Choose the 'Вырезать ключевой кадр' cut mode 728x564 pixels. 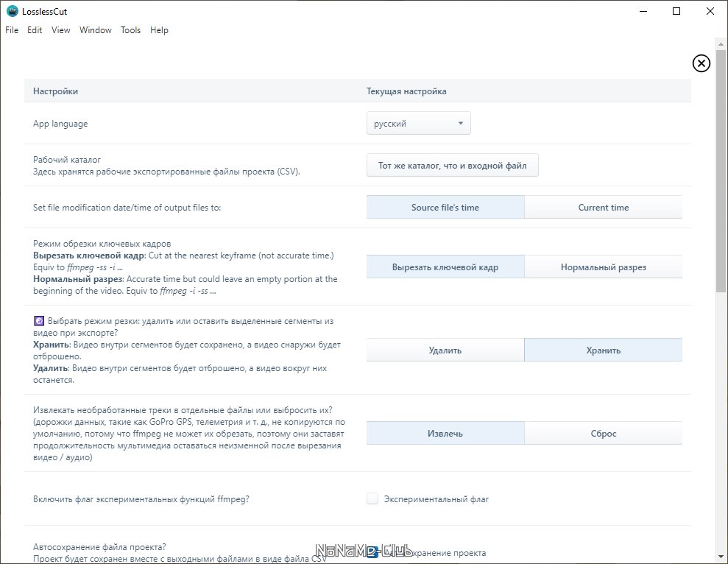(445, 267)
